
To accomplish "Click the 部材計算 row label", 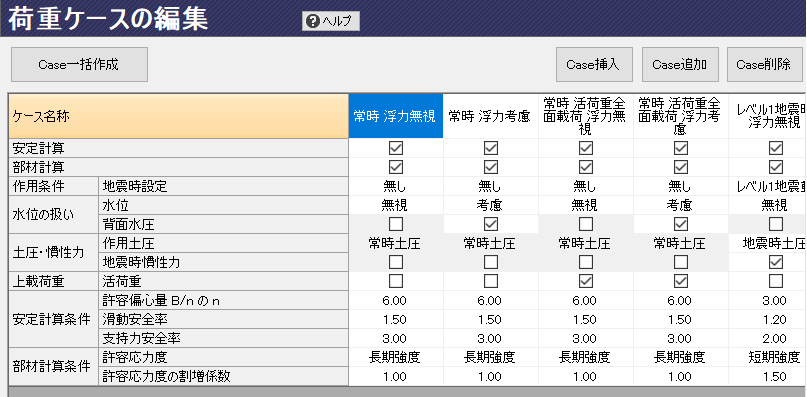I will [179, 167].
